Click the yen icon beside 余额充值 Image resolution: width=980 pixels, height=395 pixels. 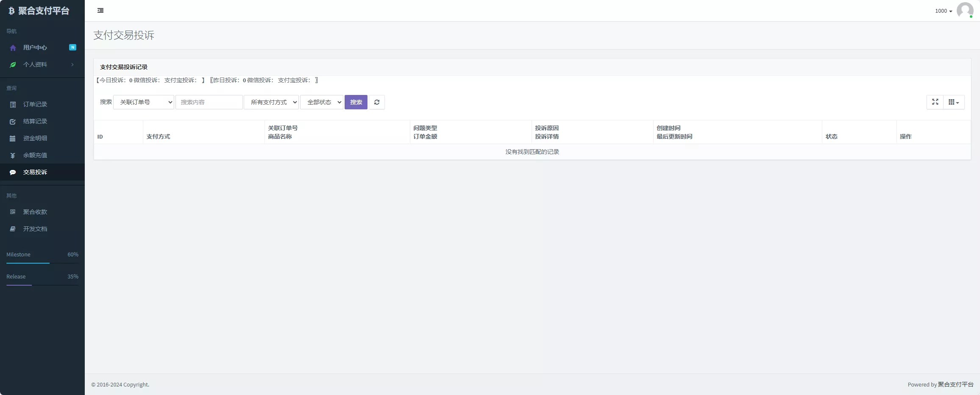13,155
